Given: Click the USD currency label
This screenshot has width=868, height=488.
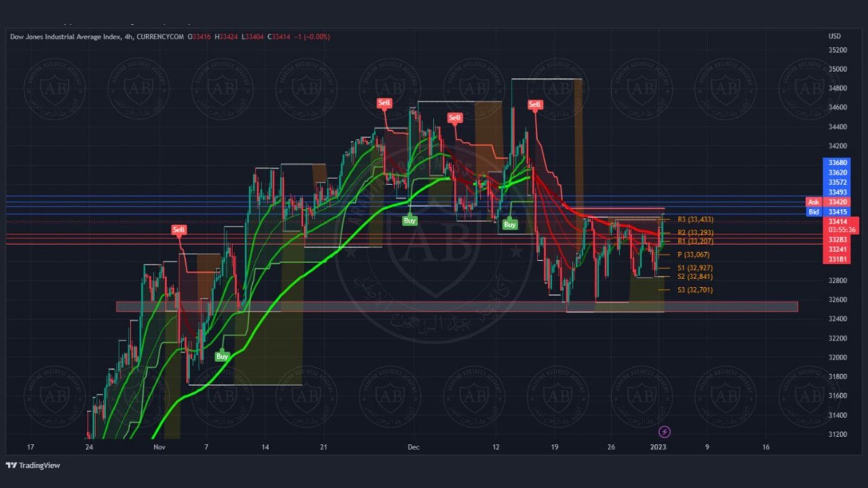Looking at the screenshot, I should [834, 36].
